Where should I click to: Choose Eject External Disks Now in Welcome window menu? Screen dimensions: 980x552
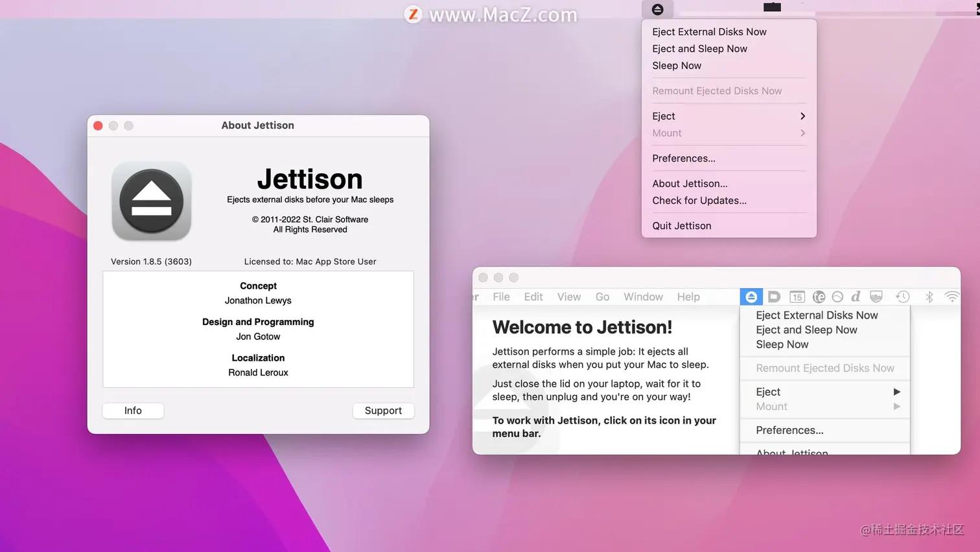(x=817, y=315)
